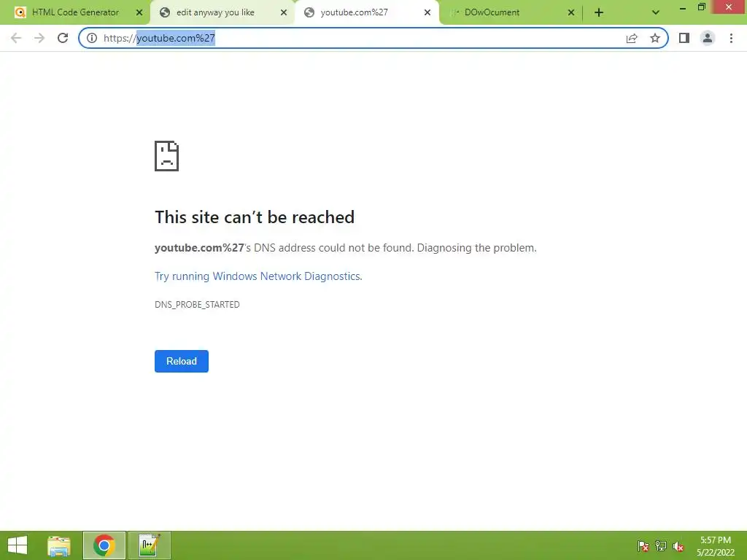This screenshot has height=560, width=747.
Task: Open the Notepad++ taskbar icon
Action: [149, 545]
